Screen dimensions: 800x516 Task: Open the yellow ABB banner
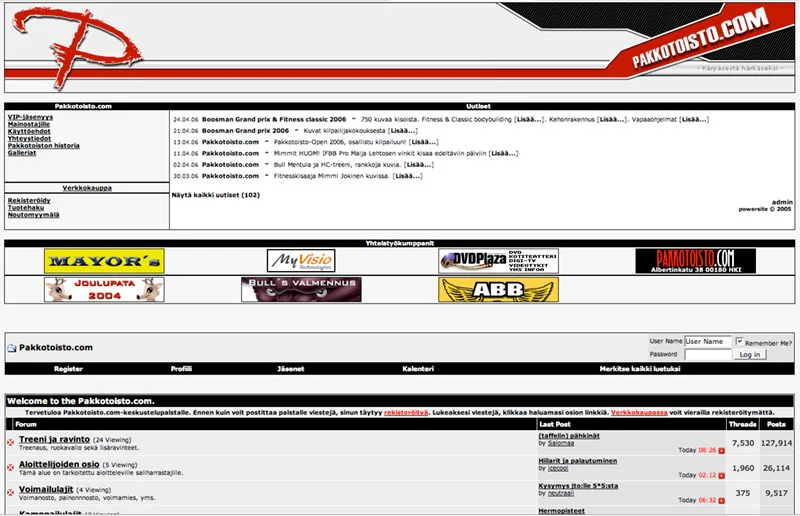click(x=498, y=290)
